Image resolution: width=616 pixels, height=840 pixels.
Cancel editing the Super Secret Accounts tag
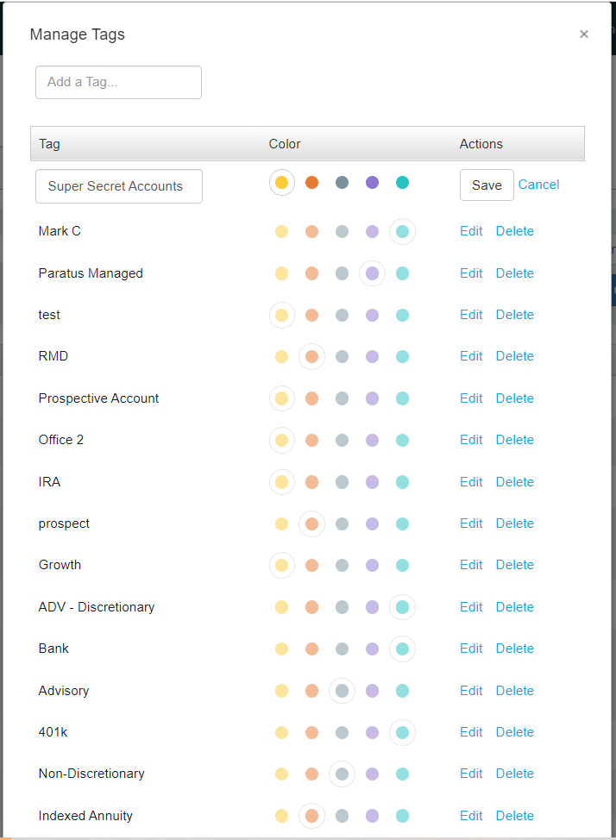pos(538,185)
